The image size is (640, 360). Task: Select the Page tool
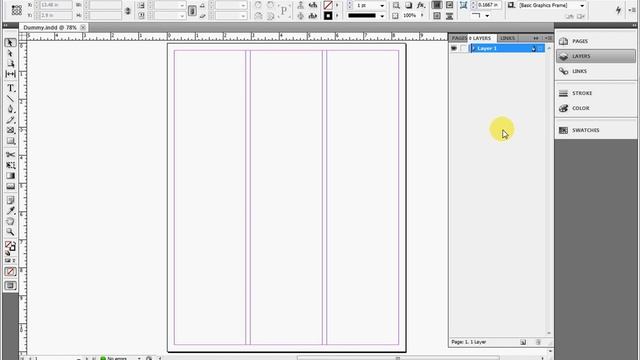pyautogui.click(x=11, y=64)
